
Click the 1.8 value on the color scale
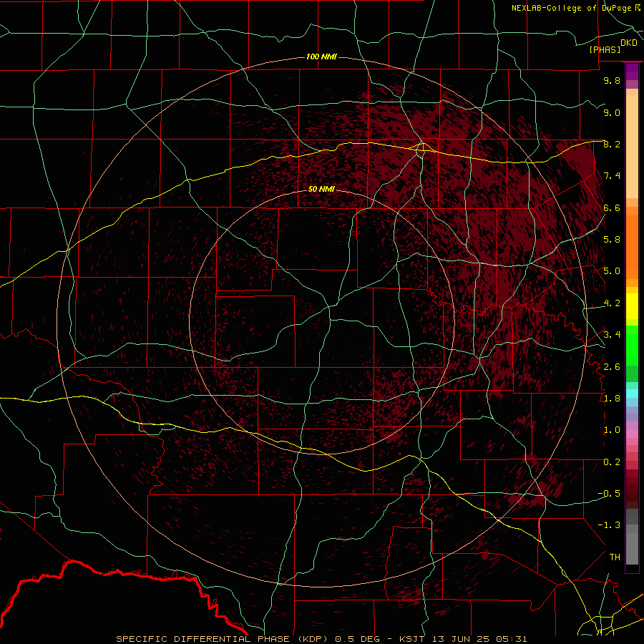pyautogui.click(x=612, y=399)
